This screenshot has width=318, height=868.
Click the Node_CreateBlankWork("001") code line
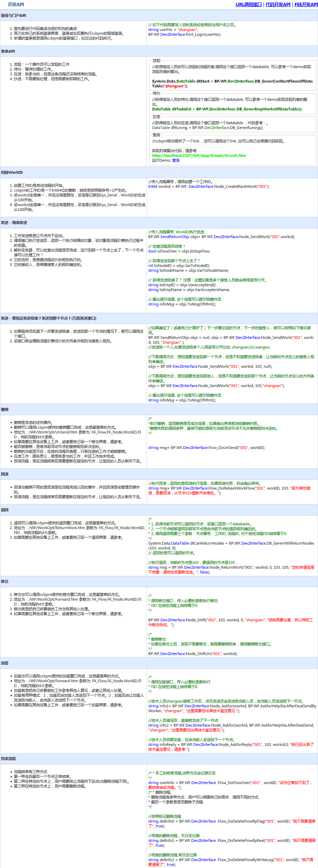(209, 186)
